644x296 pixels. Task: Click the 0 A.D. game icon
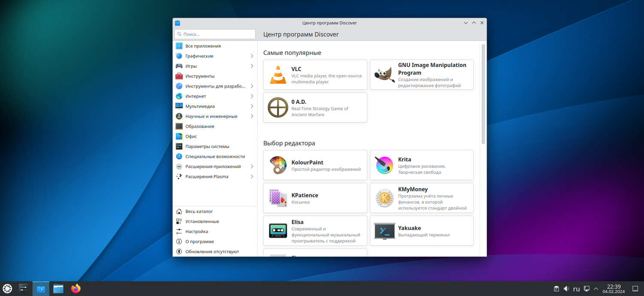click(x=278, y=107)
